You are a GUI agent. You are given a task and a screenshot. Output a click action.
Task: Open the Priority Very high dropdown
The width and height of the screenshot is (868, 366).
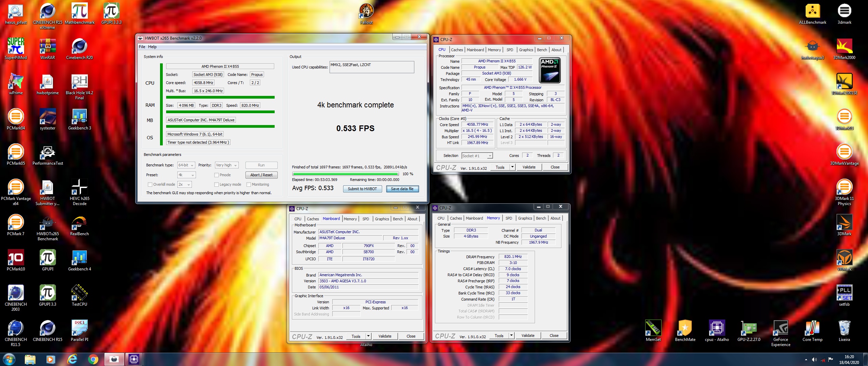tap(227, 165)
